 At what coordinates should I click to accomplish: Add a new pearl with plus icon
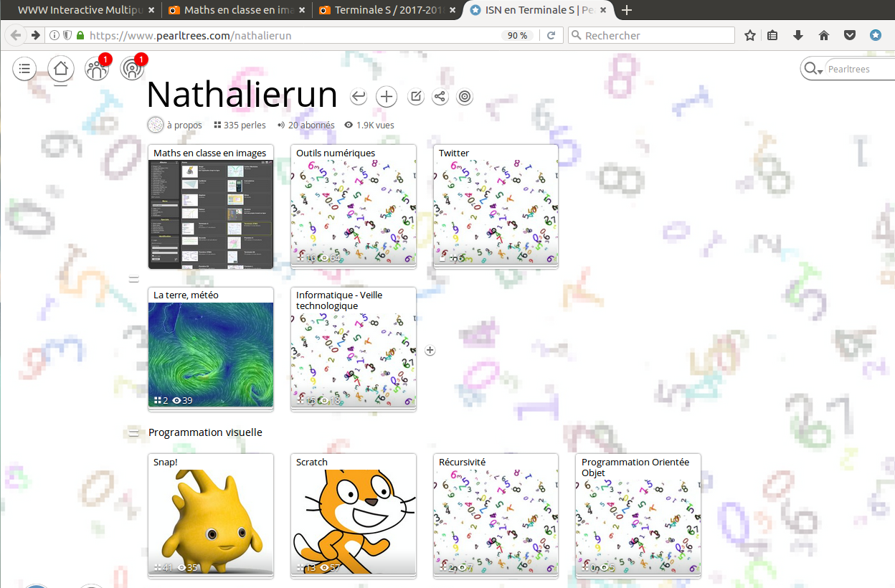(387, 97)
